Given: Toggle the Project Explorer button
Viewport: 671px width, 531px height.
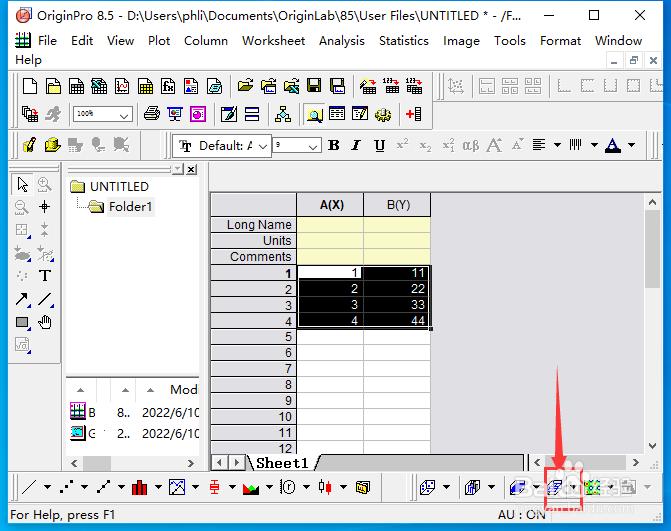Looking at the screenshot, I should coord(315,114).
